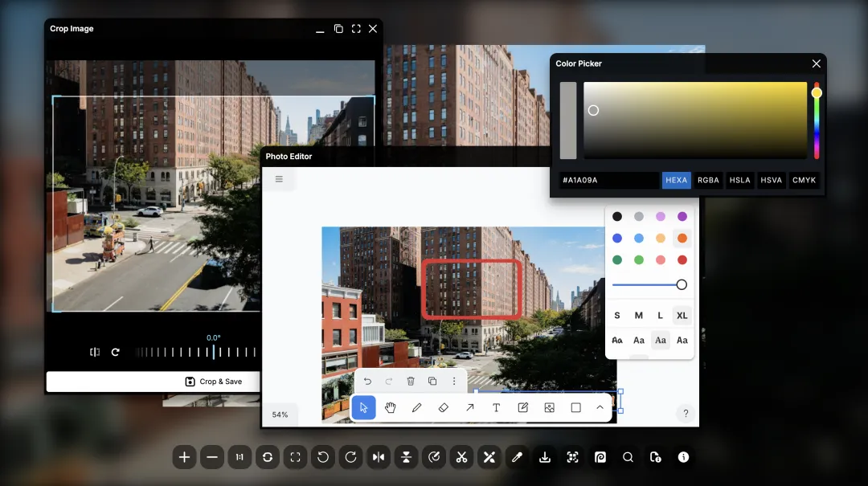Click the image info circle icon

tap(684, 457)
